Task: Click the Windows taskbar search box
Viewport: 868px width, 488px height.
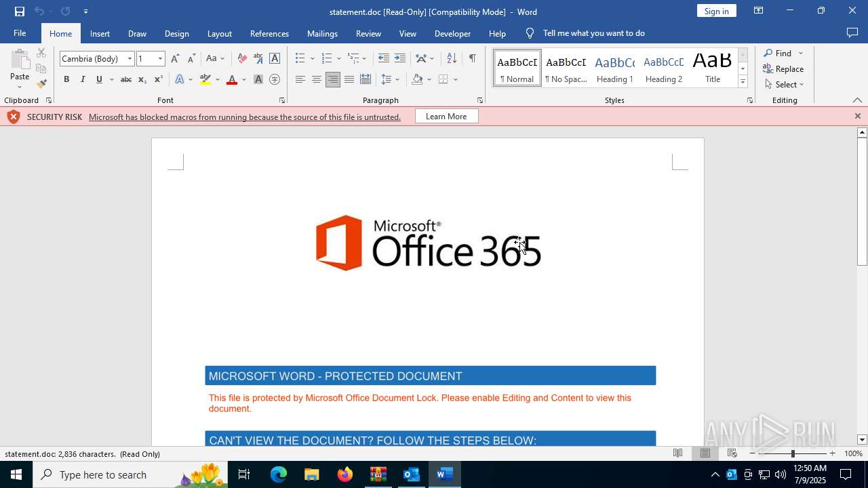Action: click(x=129, y=474)
